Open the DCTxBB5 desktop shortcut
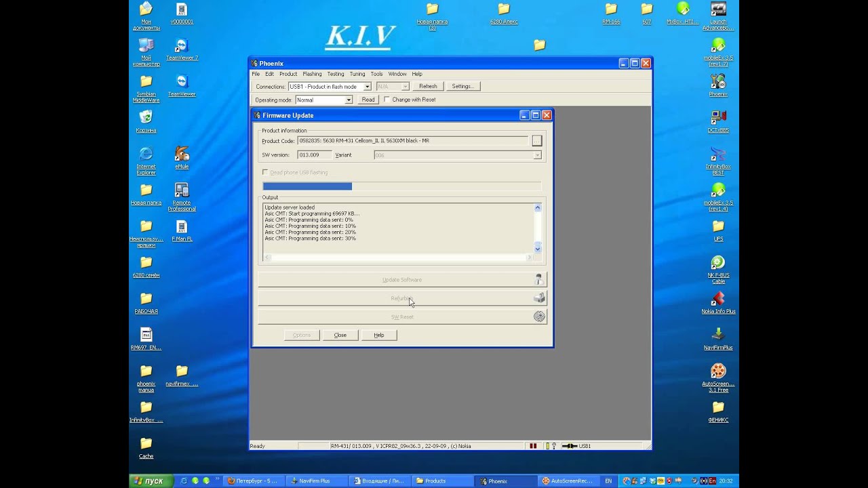868x488 pixels. click(718, 121)
